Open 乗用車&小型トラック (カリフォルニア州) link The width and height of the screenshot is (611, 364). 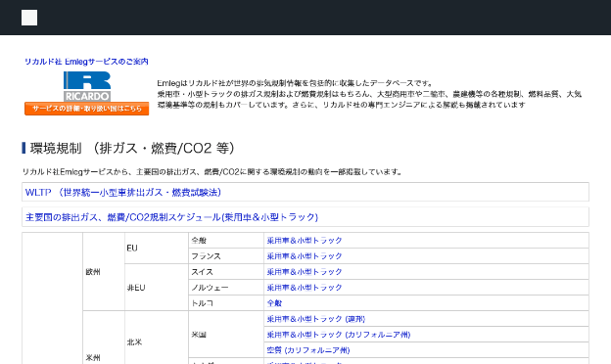click(x=339, y=335)
